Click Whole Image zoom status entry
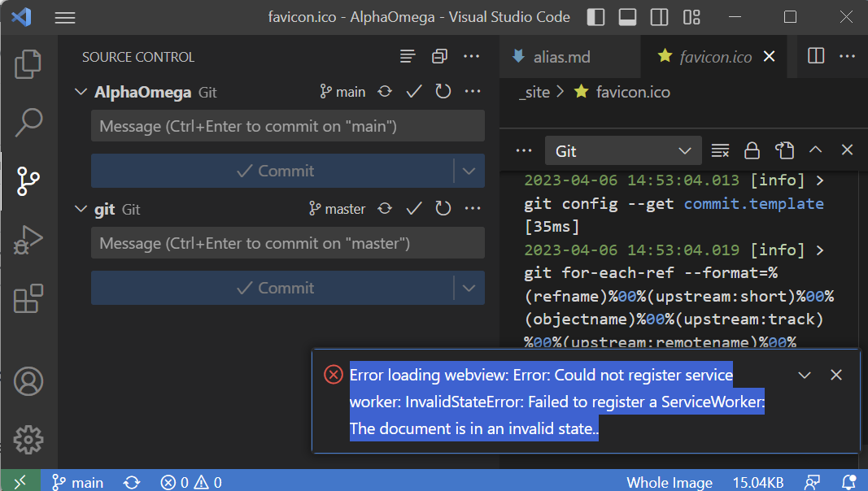868x491 pixels. tap(670, 483)
